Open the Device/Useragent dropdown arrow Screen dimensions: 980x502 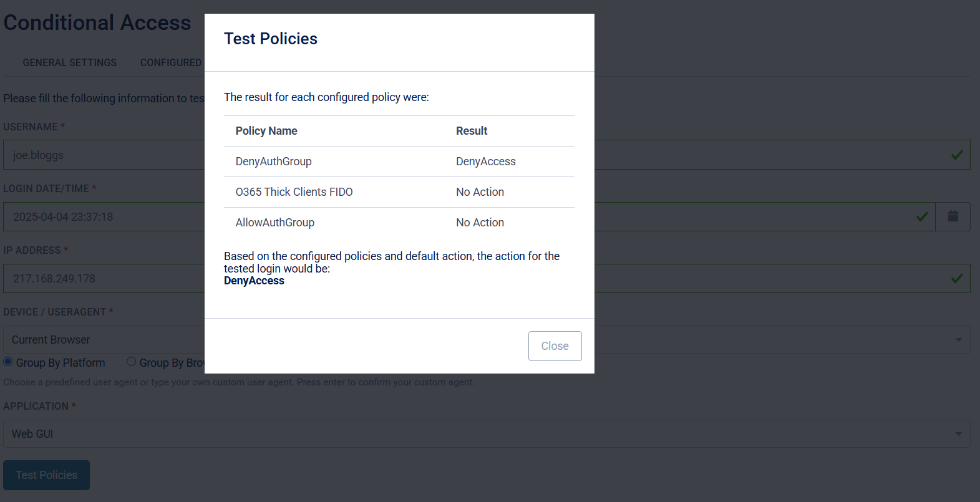[x=959, y=339]
